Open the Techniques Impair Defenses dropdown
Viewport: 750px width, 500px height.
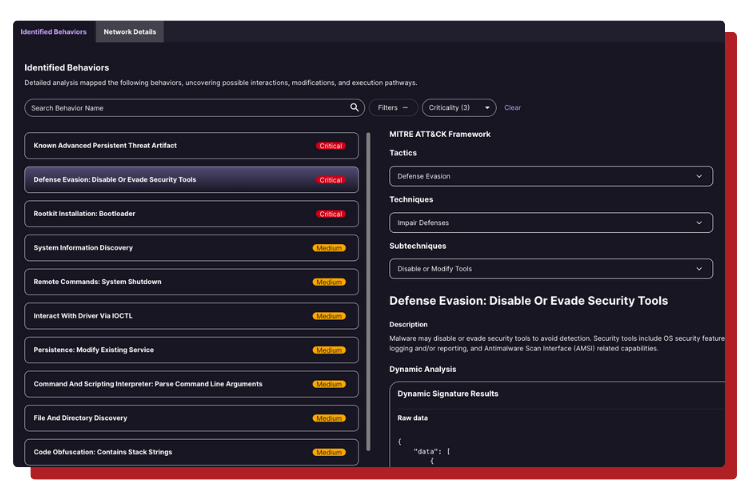point(551,222)
